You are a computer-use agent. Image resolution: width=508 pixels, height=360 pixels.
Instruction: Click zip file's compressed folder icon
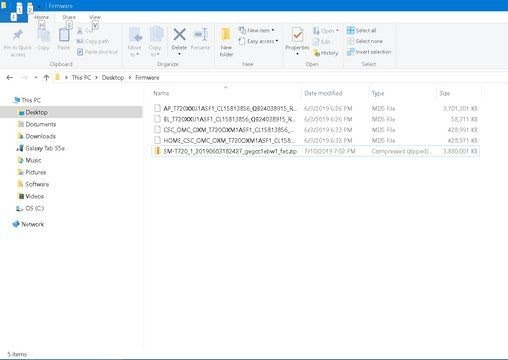[157, 151]
